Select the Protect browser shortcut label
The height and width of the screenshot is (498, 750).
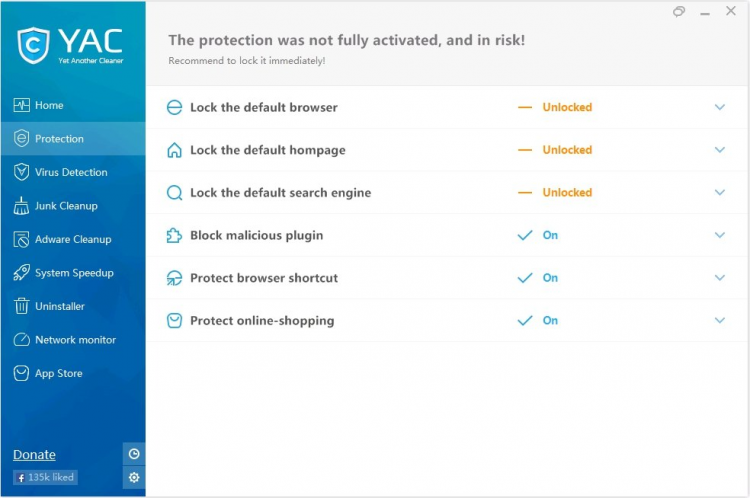coord(264,278)
